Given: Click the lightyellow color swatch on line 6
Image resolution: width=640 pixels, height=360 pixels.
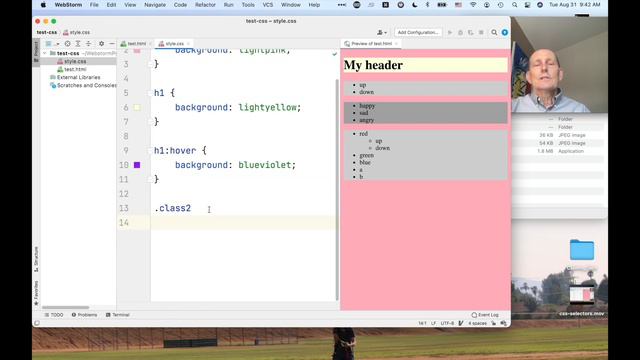Looking at the screenshot, I should pos(137,107).
